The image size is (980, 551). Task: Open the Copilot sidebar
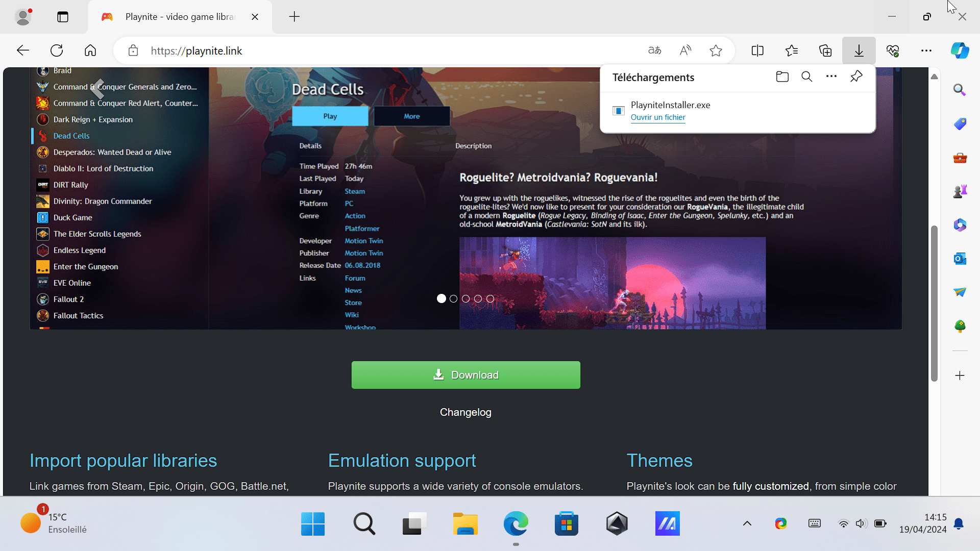pyautogui.click(x=960, y=51)
